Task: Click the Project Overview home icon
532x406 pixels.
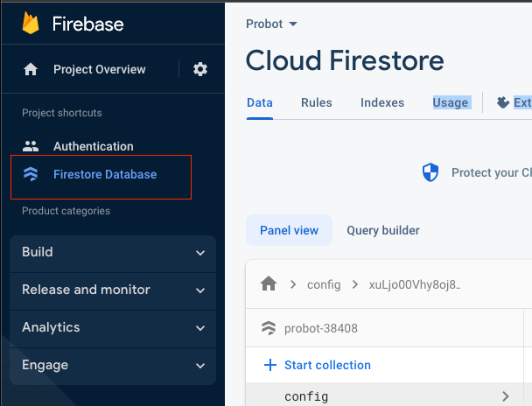Action: (31, 69)
